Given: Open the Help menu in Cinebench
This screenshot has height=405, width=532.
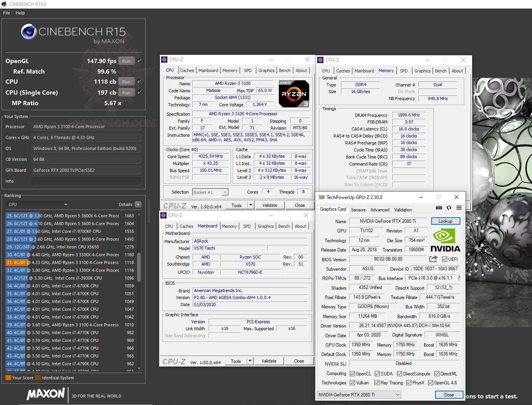Looking at the screenshot, I should 20,13.
